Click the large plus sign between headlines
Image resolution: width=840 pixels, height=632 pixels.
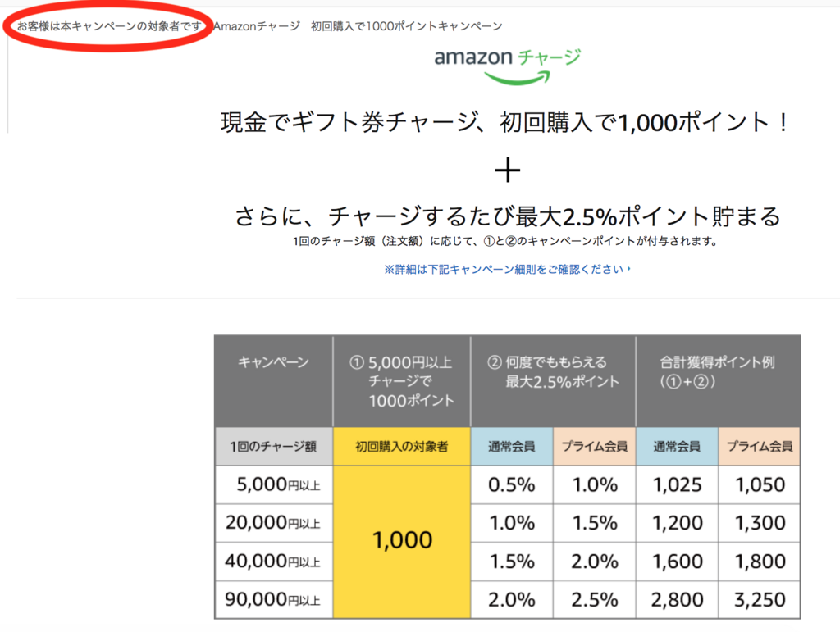pos(507,171)
